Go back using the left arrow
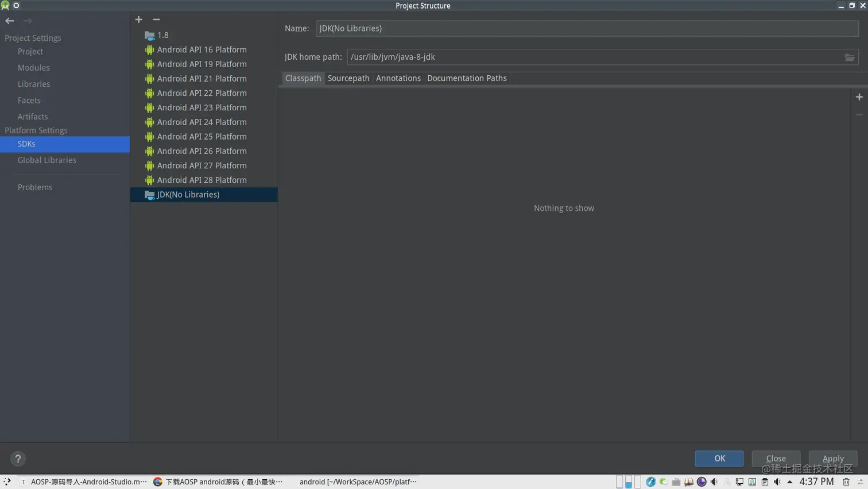This screenshot has height=489, width=868. pyautogui.click(x=10, y=21)
